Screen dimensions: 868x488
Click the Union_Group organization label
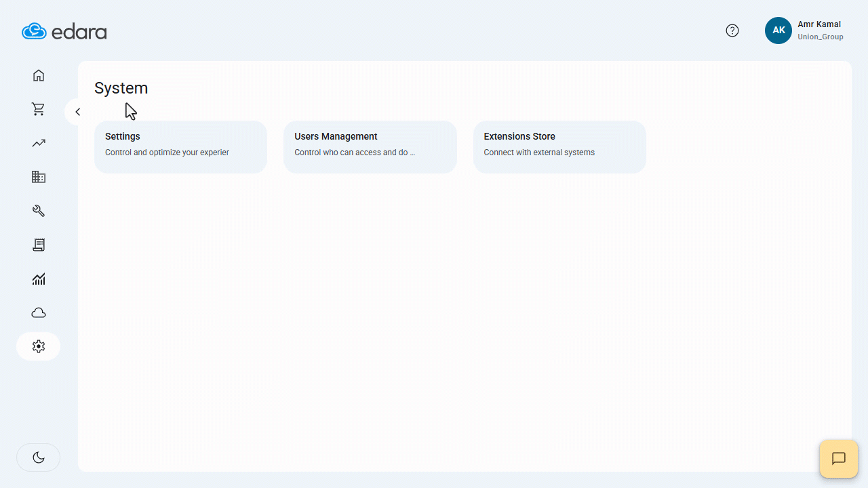821,37
